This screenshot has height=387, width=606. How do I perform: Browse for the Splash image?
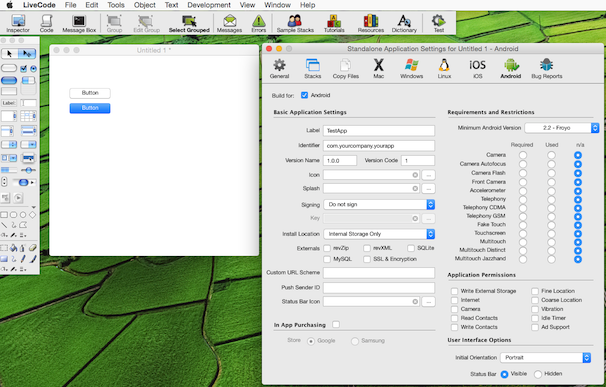[428, 189]
